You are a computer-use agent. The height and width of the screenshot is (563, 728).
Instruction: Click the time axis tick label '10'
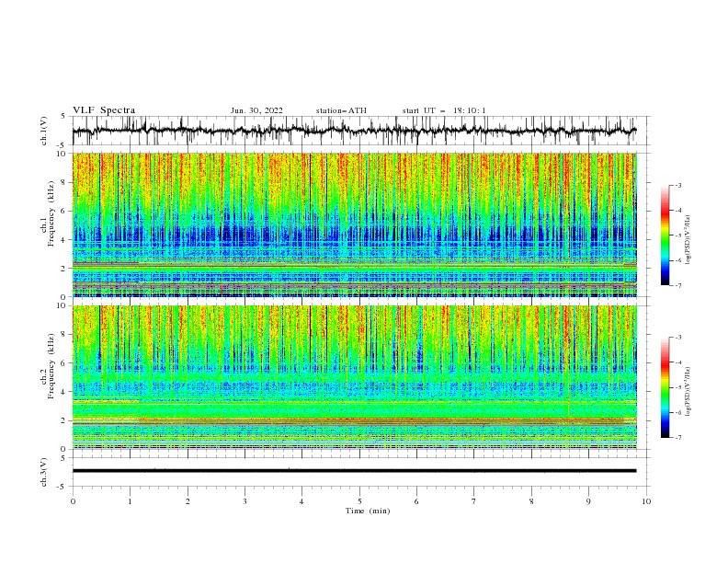pyautogui.click(x=646, y=501)
